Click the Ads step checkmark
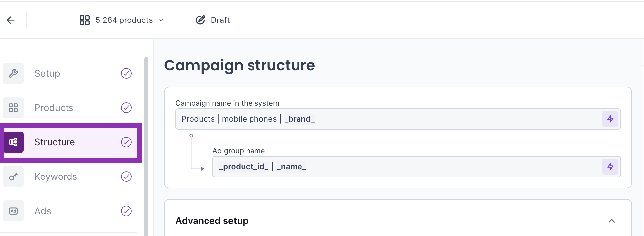This screenshot has width=644, height=236. [126, 211]
